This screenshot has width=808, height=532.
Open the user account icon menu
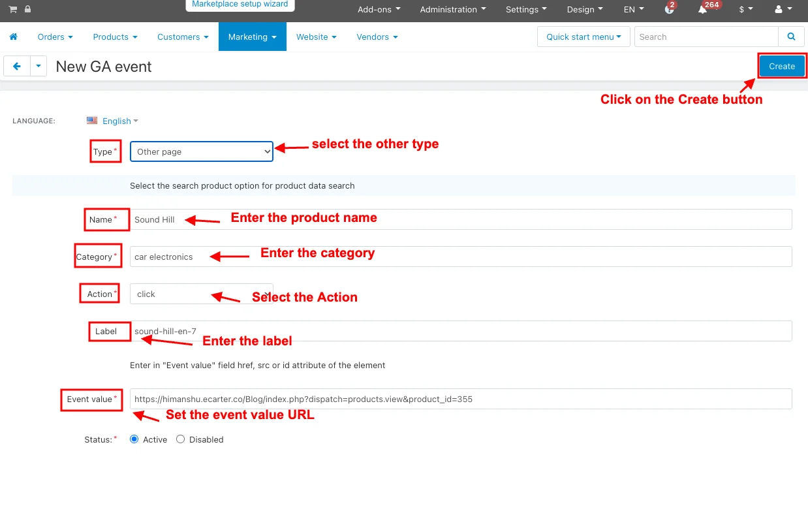781,10
